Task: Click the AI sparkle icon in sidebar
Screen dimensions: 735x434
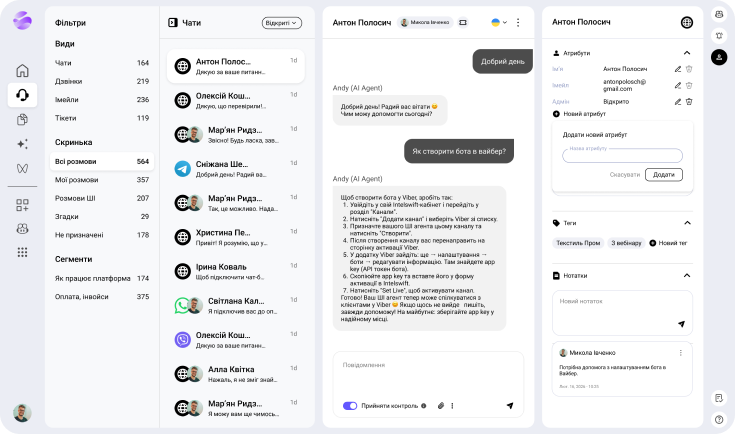Action: coord(22,144)
